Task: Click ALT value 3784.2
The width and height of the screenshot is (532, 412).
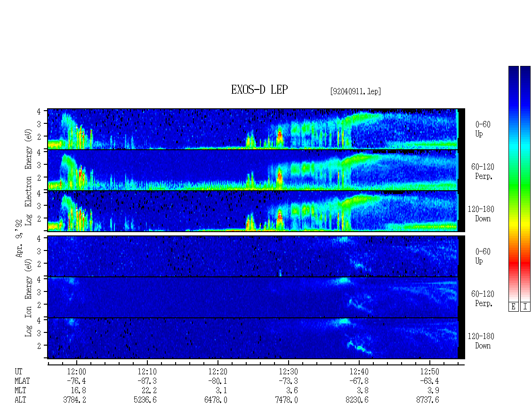Action: 75,400
